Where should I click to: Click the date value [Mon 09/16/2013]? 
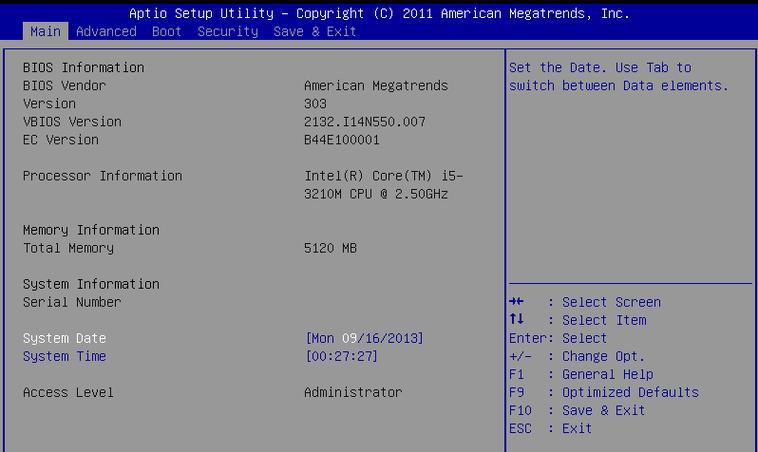click(364, 338)
